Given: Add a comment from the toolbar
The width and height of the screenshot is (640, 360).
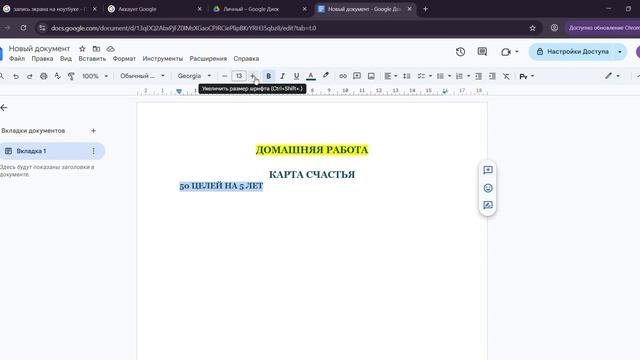Looking at the screenshot, I should pos(357,76).
